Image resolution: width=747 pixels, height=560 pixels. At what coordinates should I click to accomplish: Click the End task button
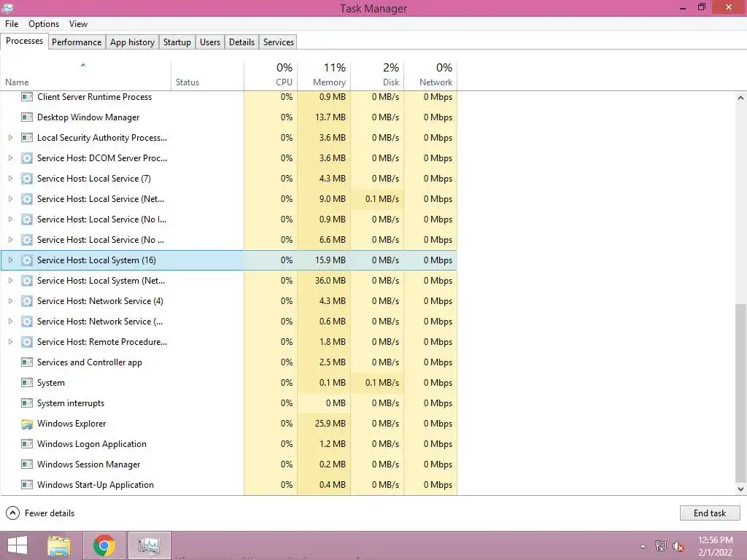[709, 513]
